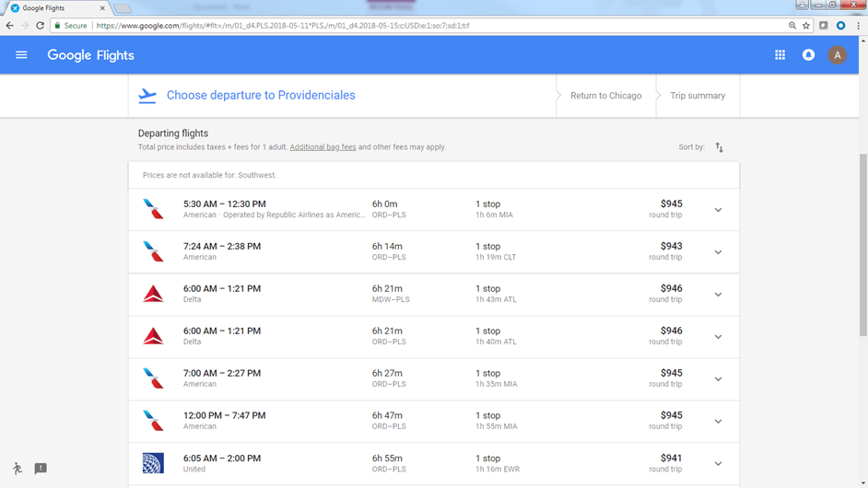Select the $943 round trip price
868x488 pixels.
point(671,246)
